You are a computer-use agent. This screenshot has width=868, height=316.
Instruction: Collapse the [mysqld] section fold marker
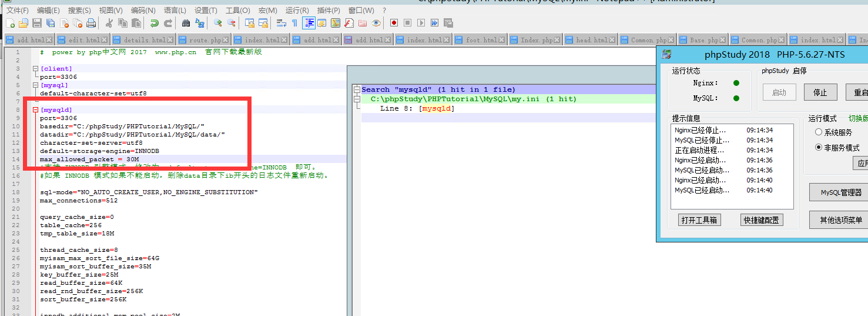[35, 110]
